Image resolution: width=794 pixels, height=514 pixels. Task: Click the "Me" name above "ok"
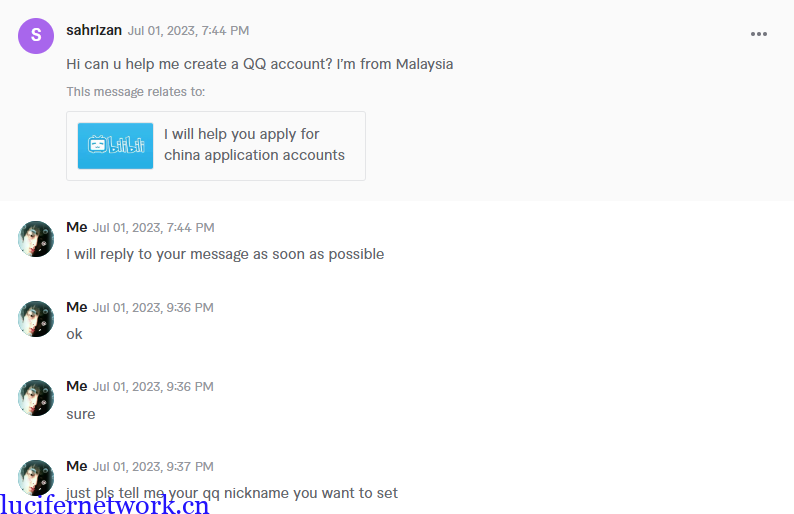77,307
